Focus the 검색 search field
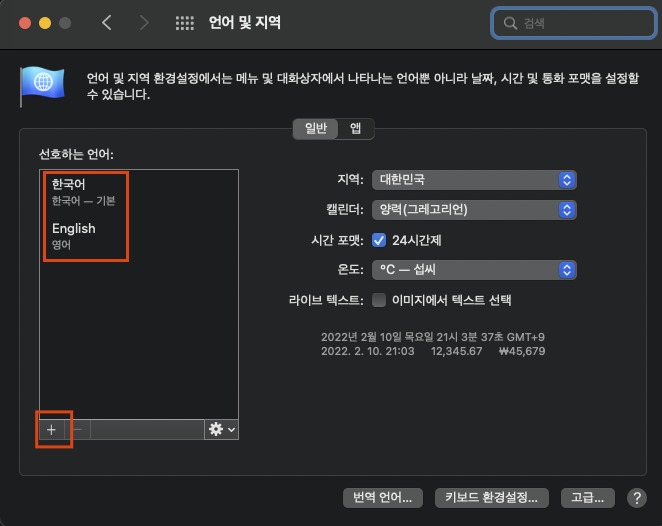This screenshot has width=662, height=526. pyautogui.click(x=574, y=23)
